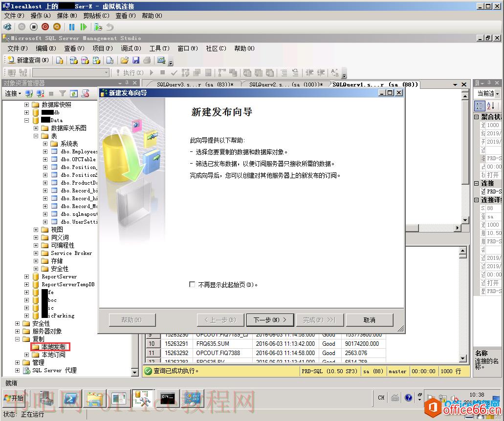The image size is (504, 421).
Task: Click the Connect Object Explorer icon
Action: tap(29, 93)
